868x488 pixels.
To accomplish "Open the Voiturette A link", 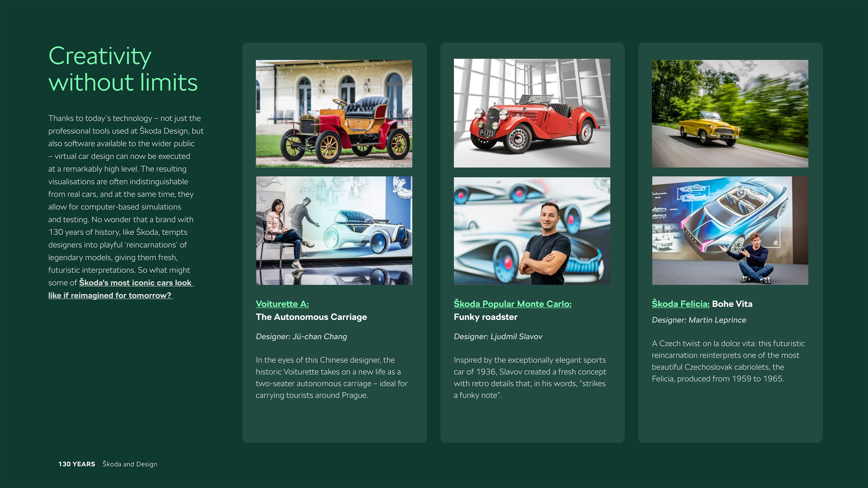I will coord(282,304).
